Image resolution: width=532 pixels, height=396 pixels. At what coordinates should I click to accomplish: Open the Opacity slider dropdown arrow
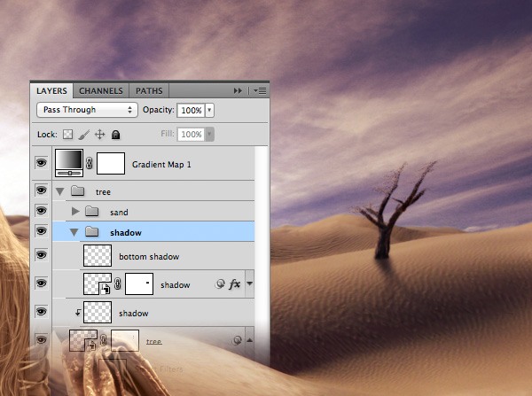[209, 111]
